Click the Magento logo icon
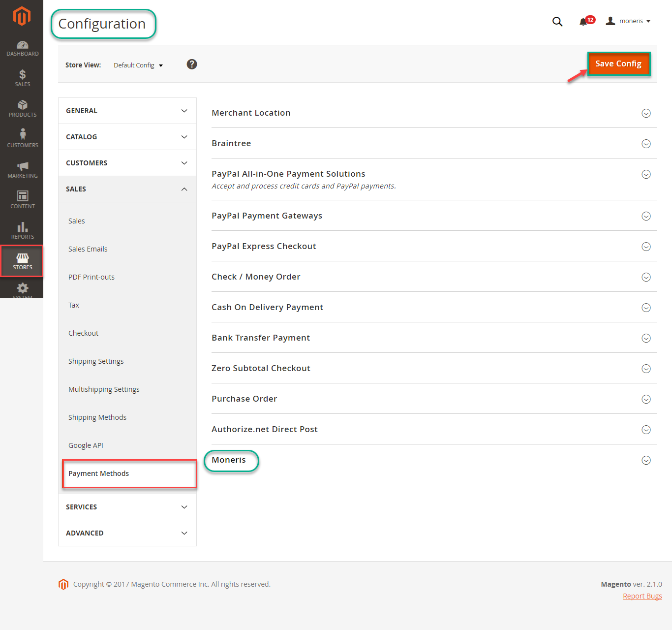Screen dimensions: 672x630 [x=22, y=16]
